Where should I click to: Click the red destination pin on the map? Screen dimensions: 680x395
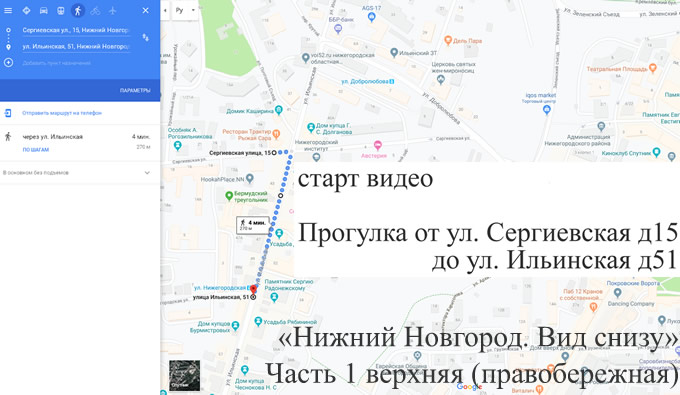[253, 289]
